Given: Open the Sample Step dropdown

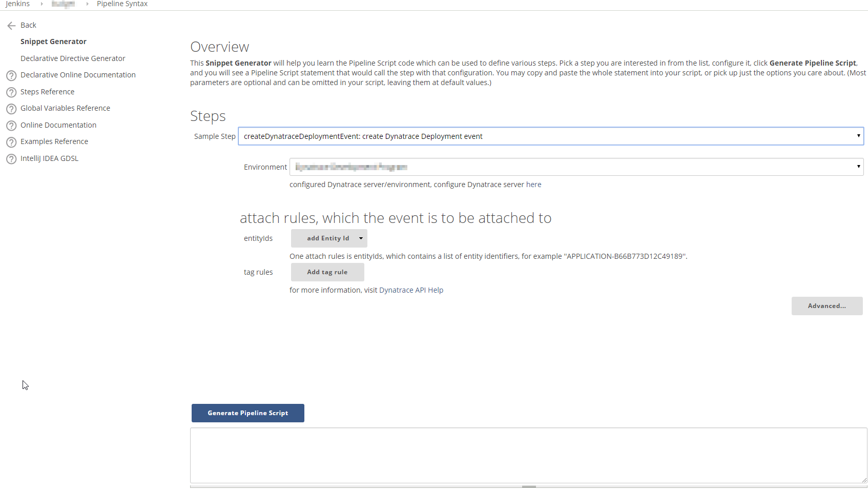Looking at the screenshot, I should point(550,136).
